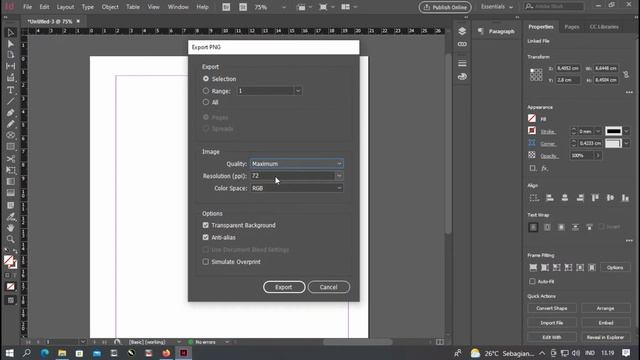Click the Import File button
The width and height of the screenshot is (640, 360).
[x=552, y=323]
